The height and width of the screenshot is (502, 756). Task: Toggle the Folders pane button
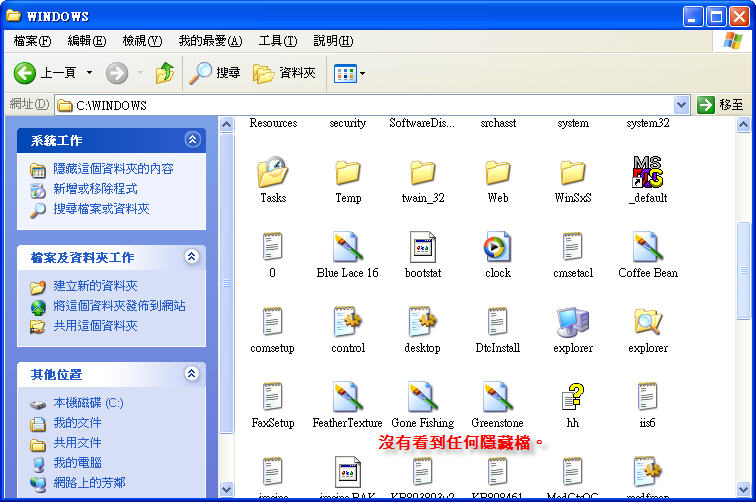click(x=284, y=73)
